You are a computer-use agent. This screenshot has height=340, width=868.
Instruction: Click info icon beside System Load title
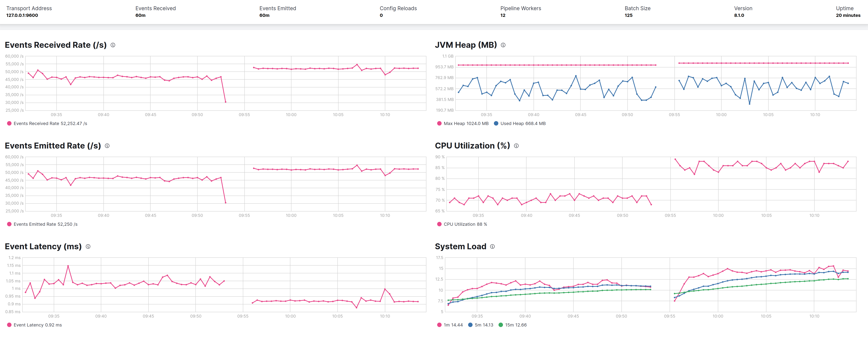click(492, 246)
